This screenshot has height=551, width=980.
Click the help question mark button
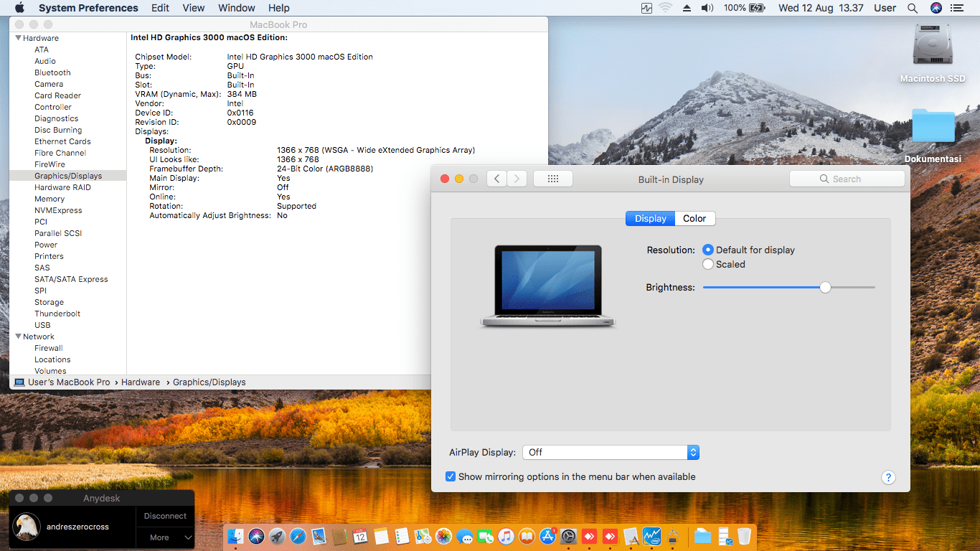click(x=887, y=477)
